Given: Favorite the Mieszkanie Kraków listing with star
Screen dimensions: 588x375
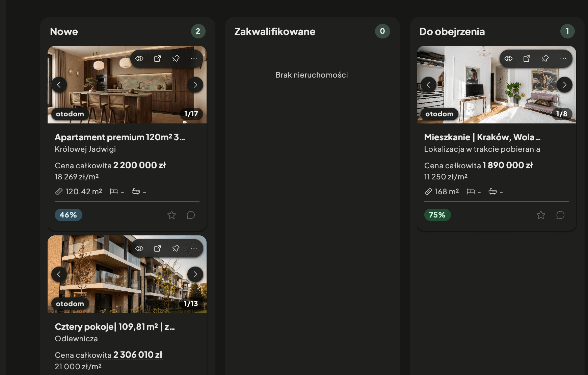Looking at the screenshot, I should tap(541, 215).
